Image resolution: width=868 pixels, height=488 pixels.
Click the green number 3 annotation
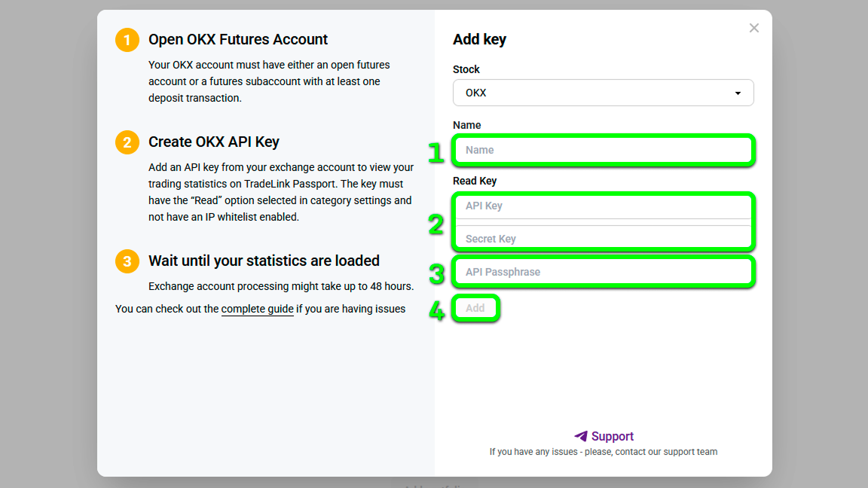pos(437,274)
